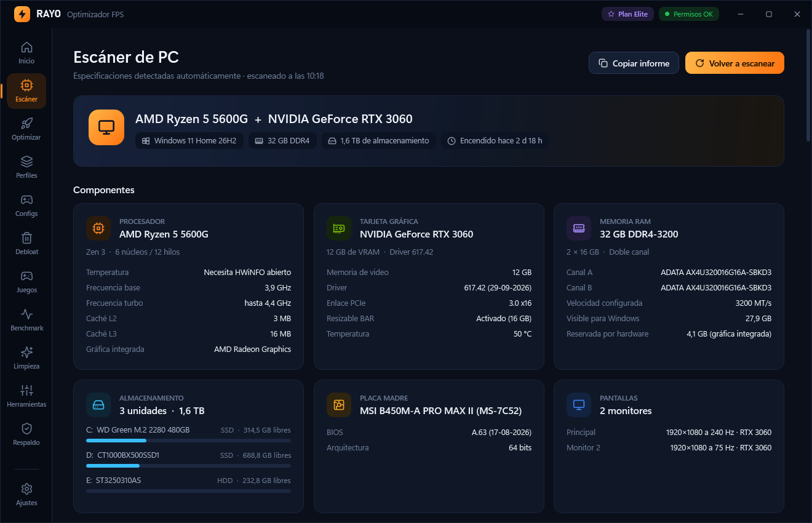The height and width of the screenshot is (523, 812).
Task: Click '1920×1080 a 240 Hz · RTX 3060' value
Action: tap(718, 433)
